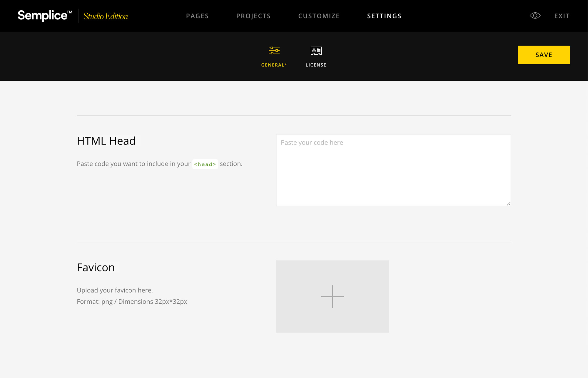
Task: Open the License ID card icon
Action: (x=316, y=51)
